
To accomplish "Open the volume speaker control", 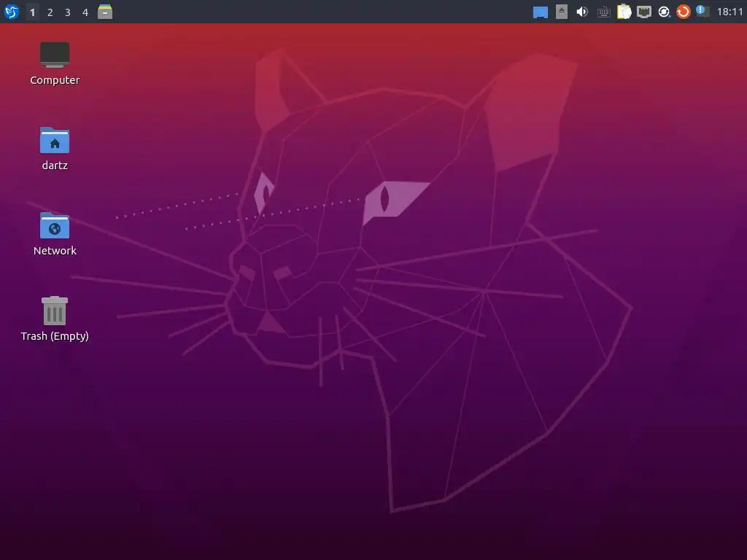I will coord(582,12).
